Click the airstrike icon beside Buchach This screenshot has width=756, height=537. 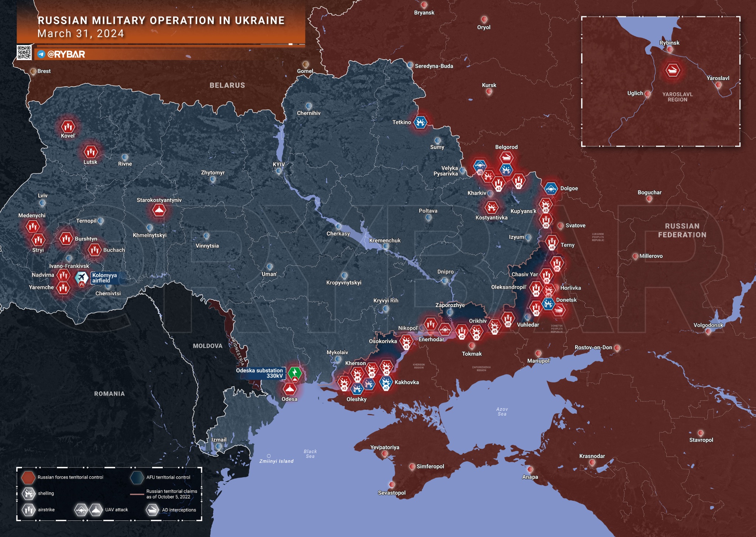tap(94, 250)
